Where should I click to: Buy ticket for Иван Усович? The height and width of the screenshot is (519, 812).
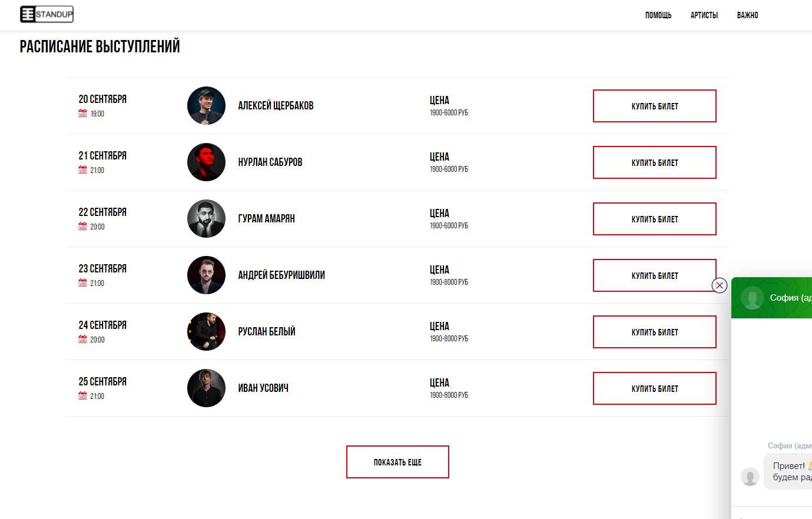pyautogui.click(x=655, y=388)
